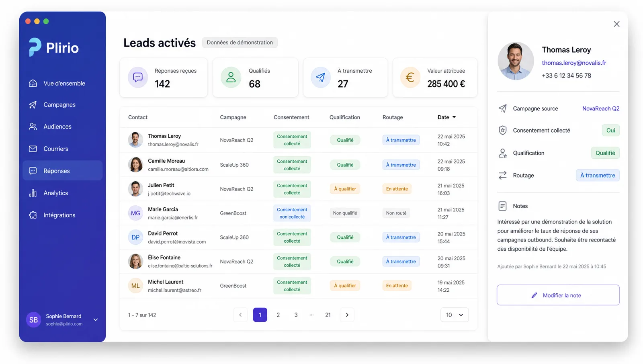Click the Vue d'ensemble home icon
Screen dimensions: 643x364
(33, 83)
